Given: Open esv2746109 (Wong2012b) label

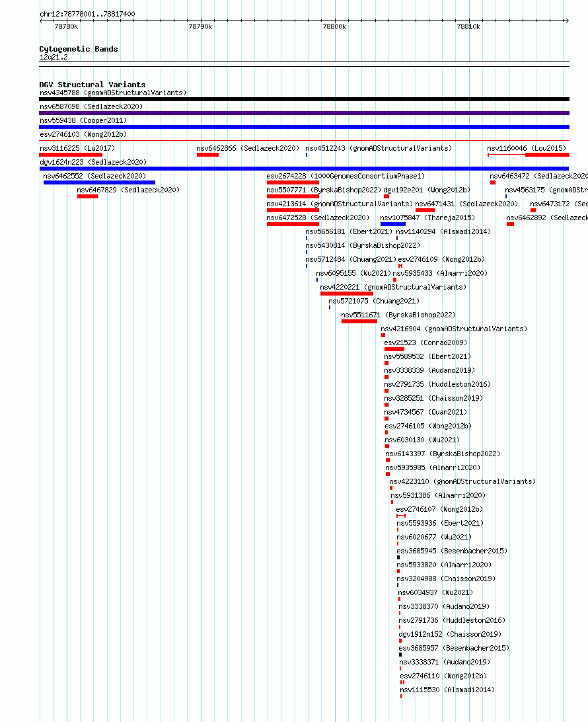Looking at the screenshot, I should click(x=442, y=259).
